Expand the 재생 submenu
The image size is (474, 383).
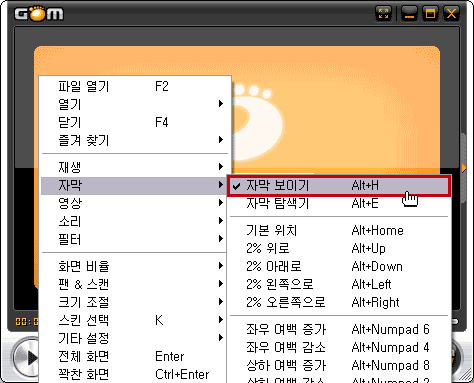136,167
